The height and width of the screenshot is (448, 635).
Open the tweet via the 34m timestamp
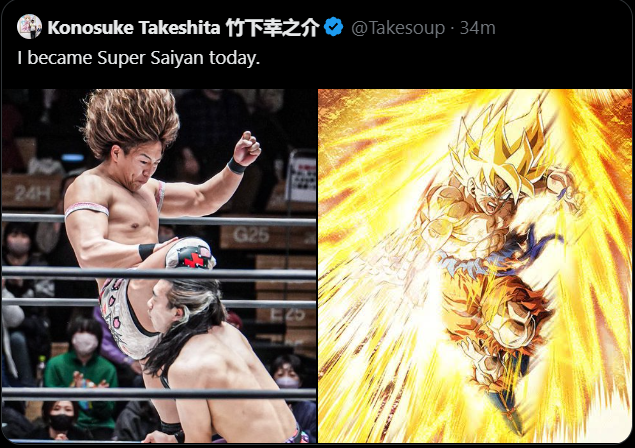coord(477,28)
